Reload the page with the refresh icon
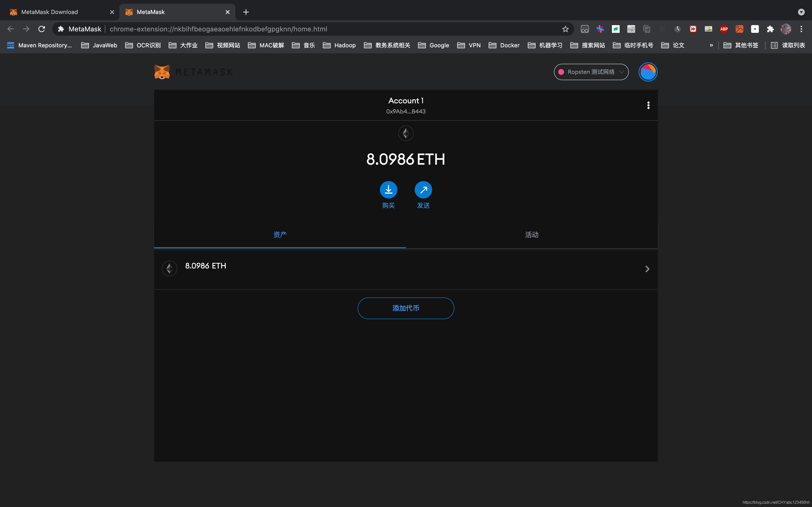The height and width of the screenshot is (507, 812). (42, 29)
